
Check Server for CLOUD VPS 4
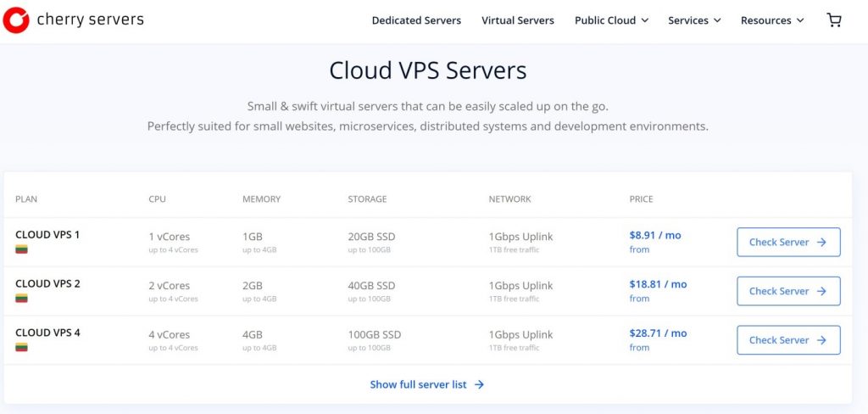[x=788, y=340]
